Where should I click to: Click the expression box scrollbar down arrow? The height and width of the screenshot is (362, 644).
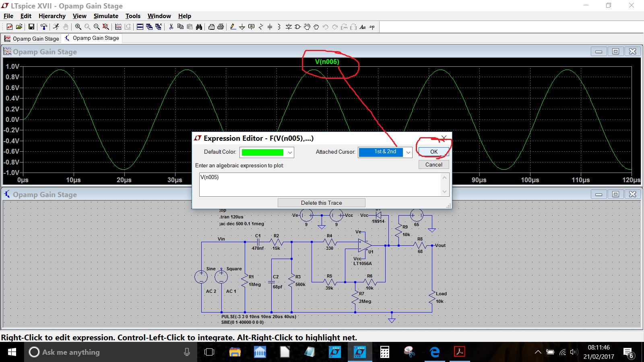(445, 191)
